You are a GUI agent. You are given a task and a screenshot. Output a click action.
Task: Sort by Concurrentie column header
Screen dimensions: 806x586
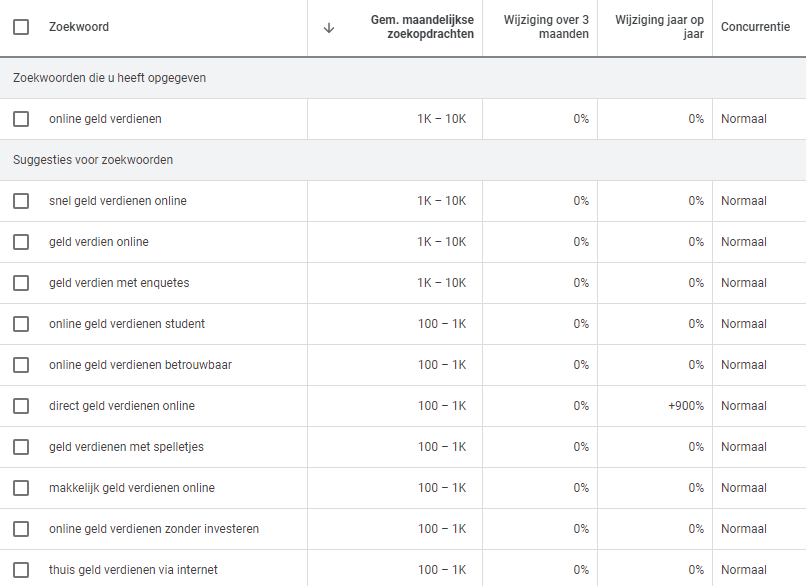[755, 27]
